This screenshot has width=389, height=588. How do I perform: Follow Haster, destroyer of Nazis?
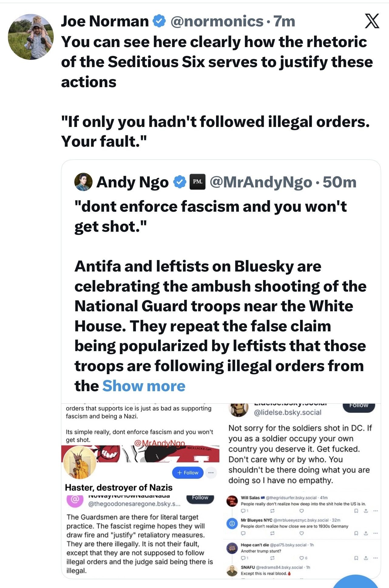click(188, 473)
